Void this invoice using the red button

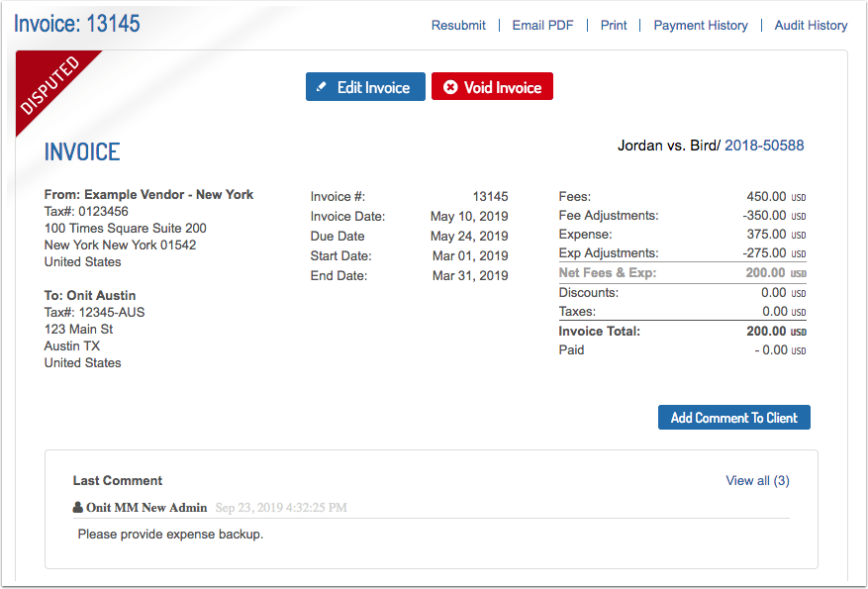(x=492, y=86)
